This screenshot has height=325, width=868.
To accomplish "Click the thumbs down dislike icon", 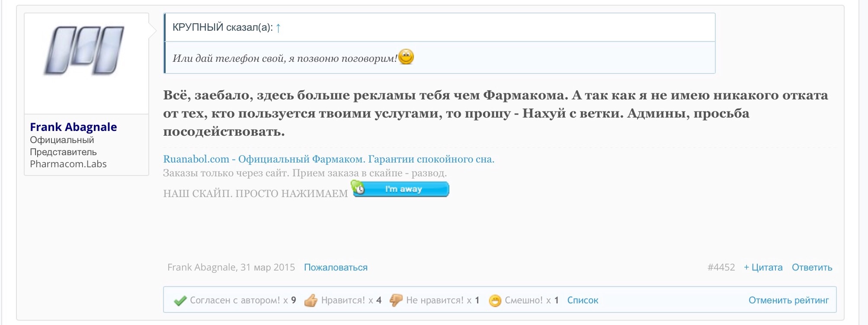I will (x=396, y=300).
